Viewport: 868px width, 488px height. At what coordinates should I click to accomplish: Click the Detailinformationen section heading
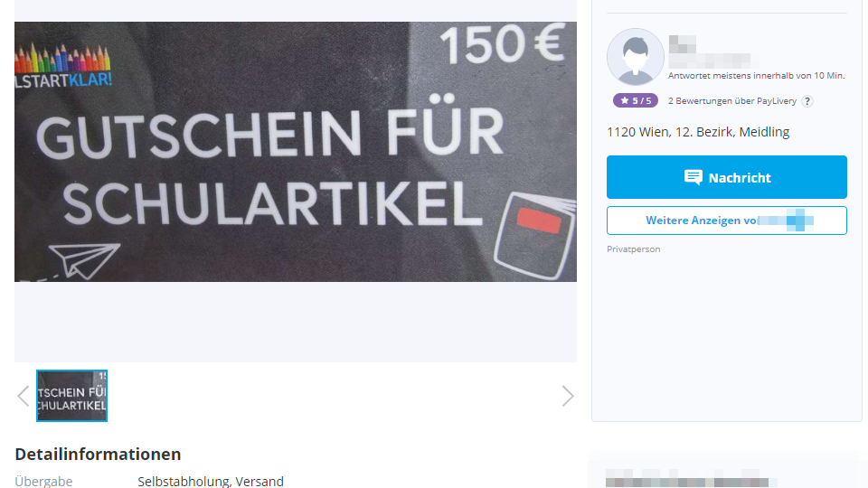[x=98, y=455]
